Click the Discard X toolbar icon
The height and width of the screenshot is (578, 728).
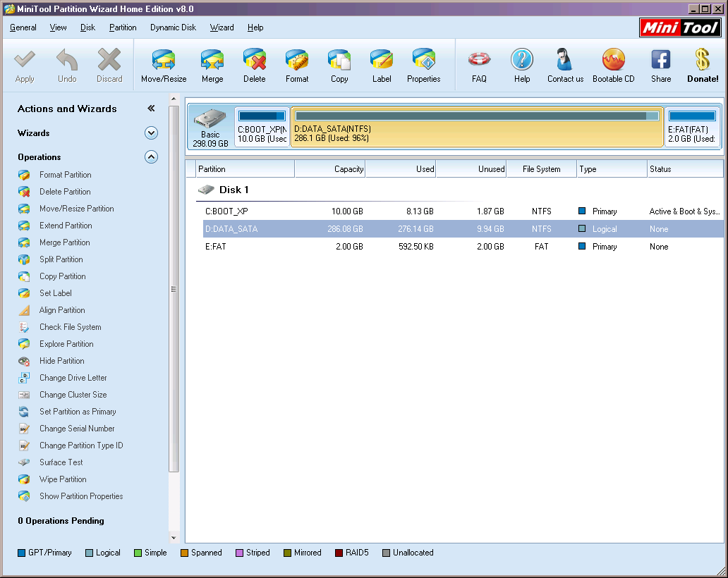tap(109, 60)
